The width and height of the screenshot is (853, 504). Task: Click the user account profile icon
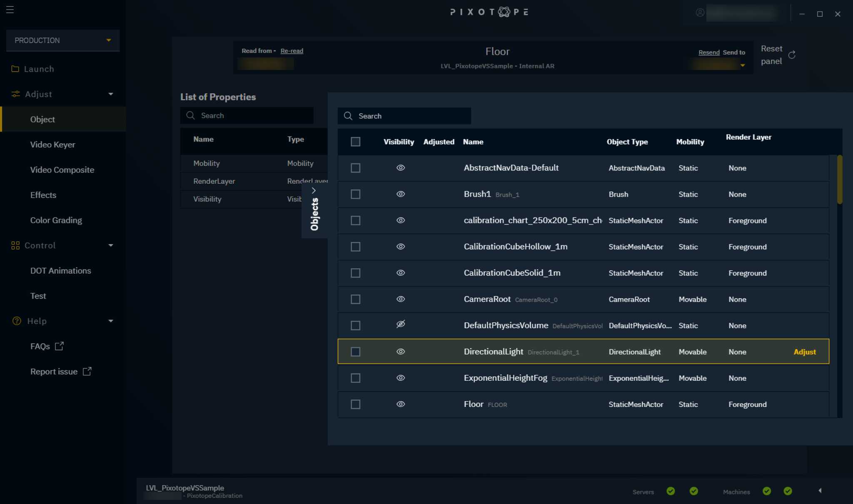pos(700,13)
